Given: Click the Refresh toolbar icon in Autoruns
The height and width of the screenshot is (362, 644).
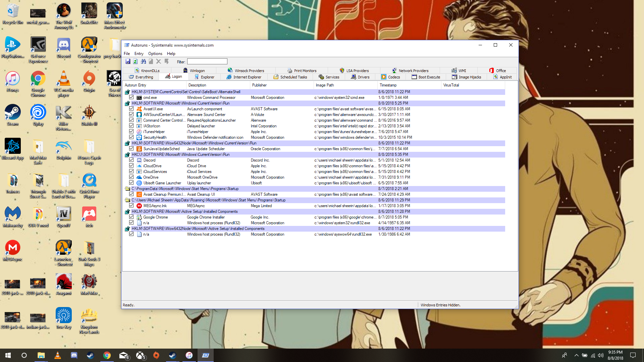Looking at the screenshot, I should pyautogui.click(x=136, y=61).
